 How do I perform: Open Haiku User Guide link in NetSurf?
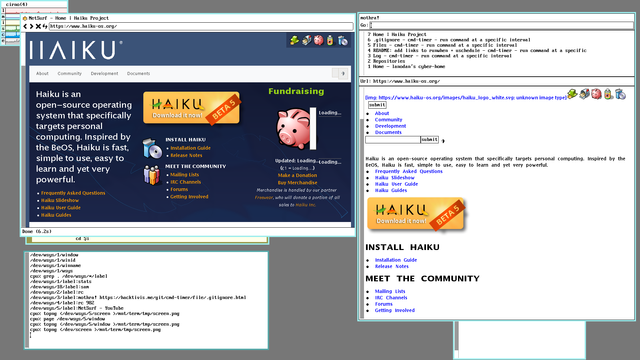[x=61, y=208]
